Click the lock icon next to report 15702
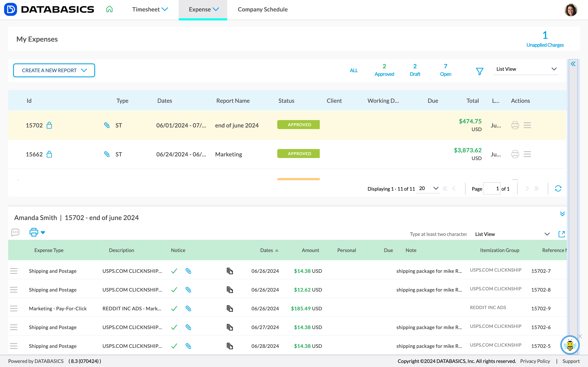 49,125
